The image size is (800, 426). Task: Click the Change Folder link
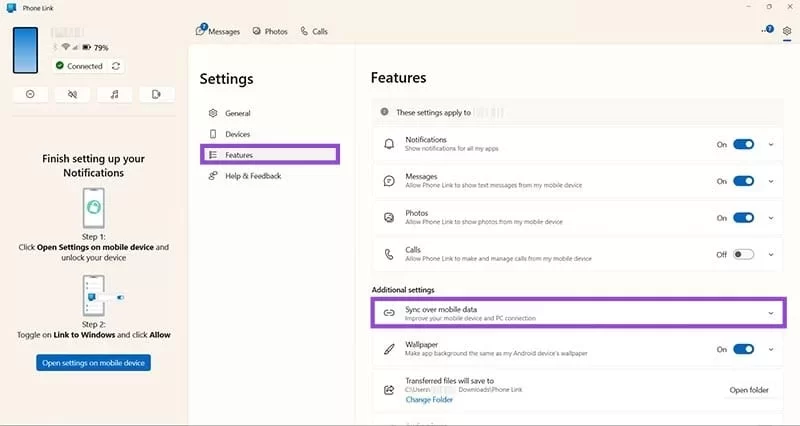[x=429, y=400]
